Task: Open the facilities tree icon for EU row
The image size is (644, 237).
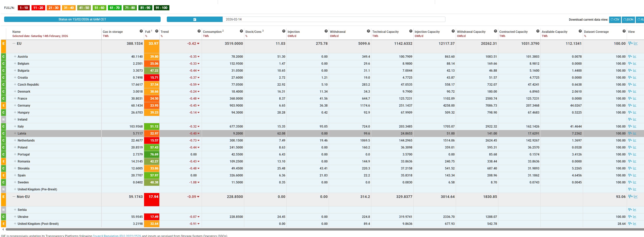Action: [630, 43]
